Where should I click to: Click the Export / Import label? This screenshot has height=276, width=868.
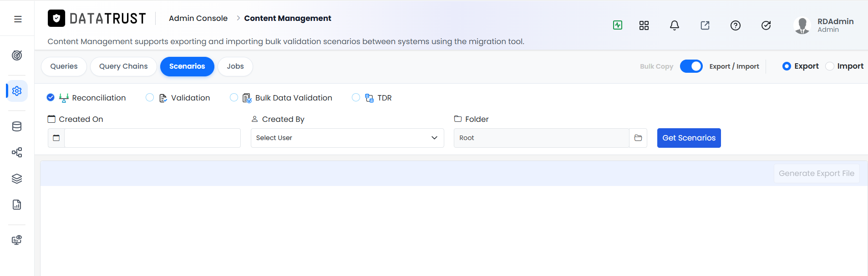(734, 66)
